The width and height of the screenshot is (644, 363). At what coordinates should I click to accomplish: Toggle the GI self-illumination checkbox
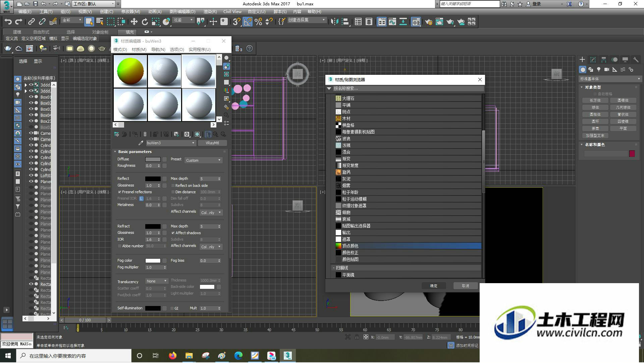pos(172,308)
